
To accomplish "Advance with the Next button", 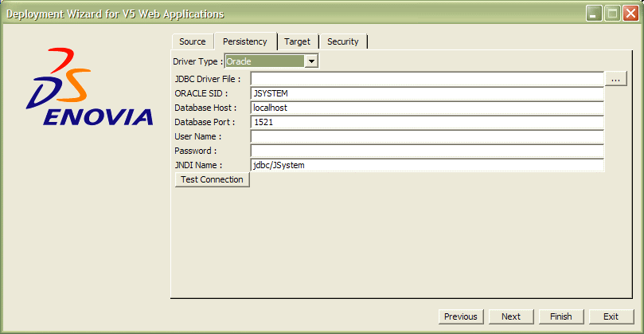I will [x=511, y=316].
